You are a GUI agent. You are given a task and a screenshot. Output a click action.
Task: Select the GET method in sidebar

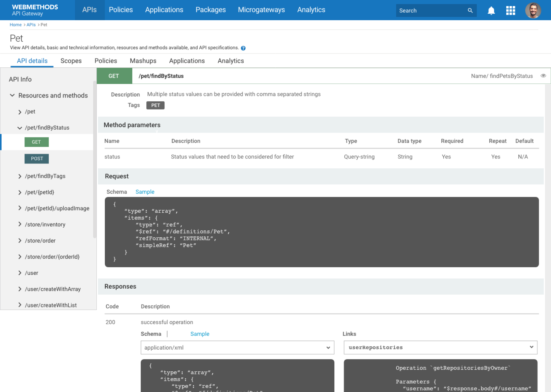click(x=36, y=142)
